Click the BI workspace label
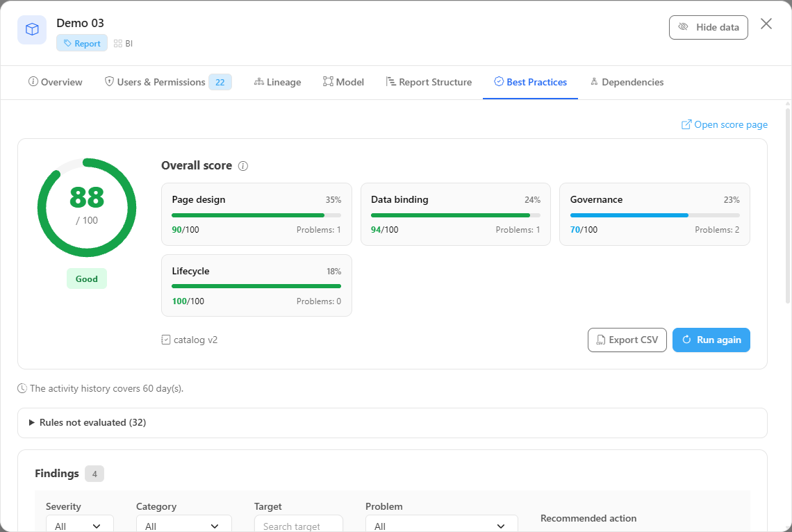 click(123, 44)
